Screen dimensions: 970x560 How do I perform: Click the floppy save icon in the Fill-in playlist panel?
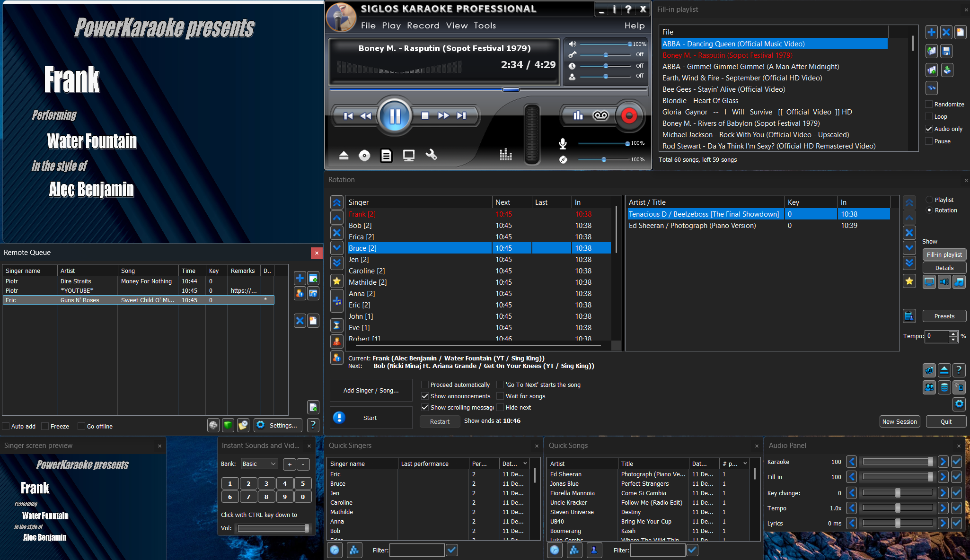(x=946, y=51)
